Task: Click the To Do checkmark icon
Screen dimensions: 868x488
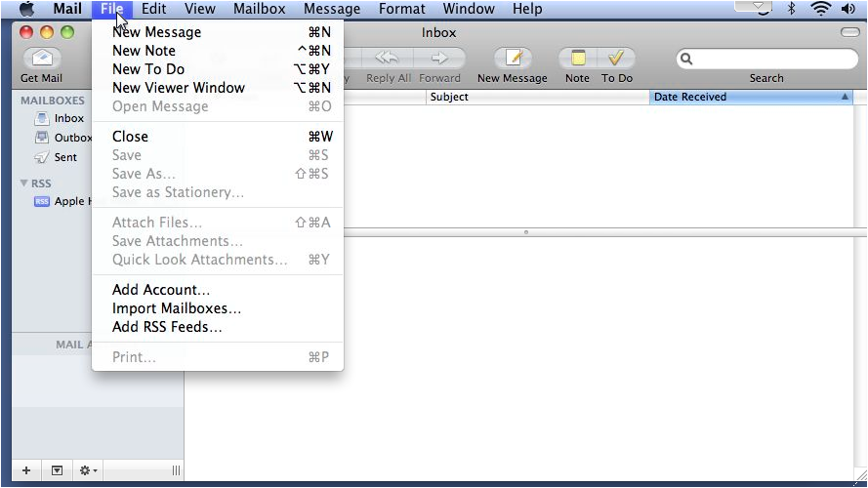Action: coord(616,59)
